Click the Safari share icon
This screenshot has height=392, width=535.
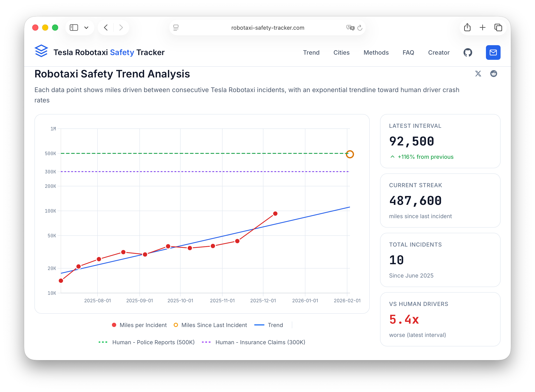point(467,28)
